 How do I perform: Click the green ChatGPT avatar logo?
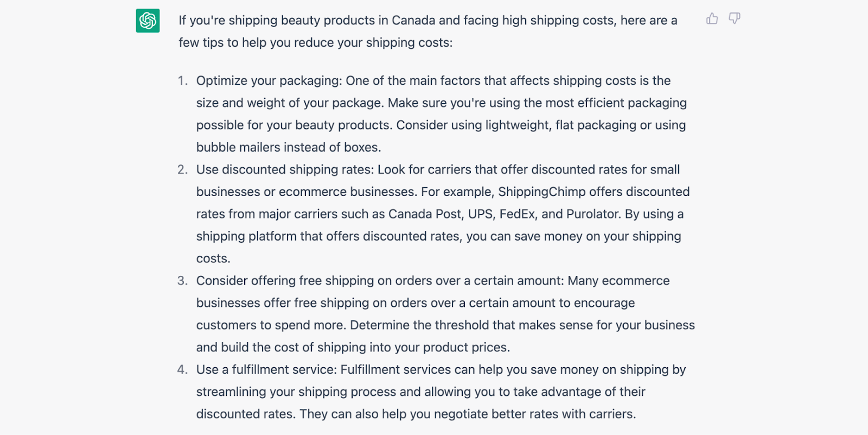148,21
